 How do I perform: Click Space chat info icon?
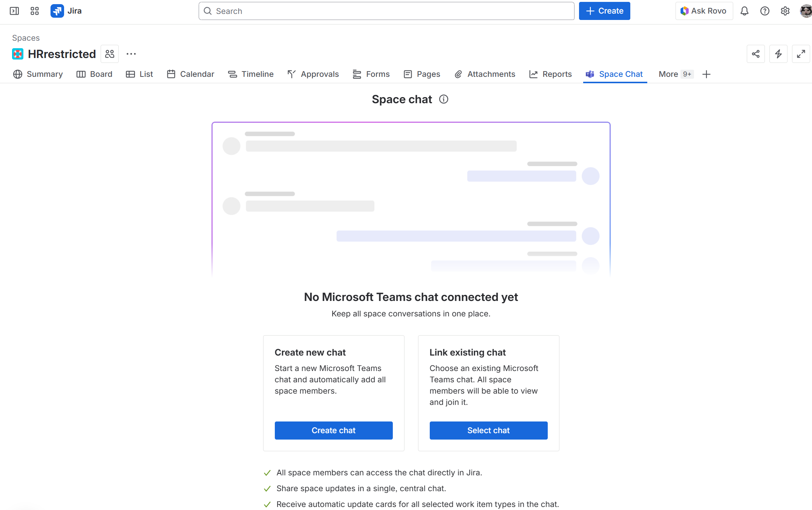pyautogui.click(x=444, y=99)
